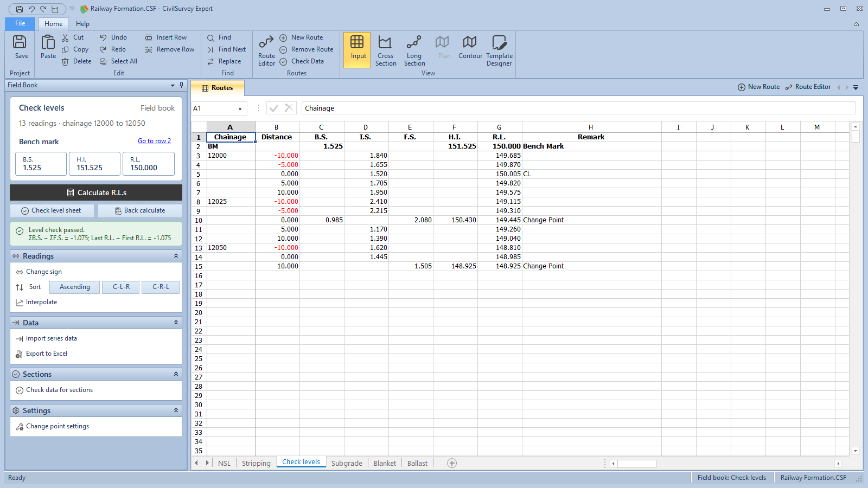Click the Calculate R.L.s button
The width and height of the screenshot is (868, 488).
pyautogui.click(x=96, y=192)
